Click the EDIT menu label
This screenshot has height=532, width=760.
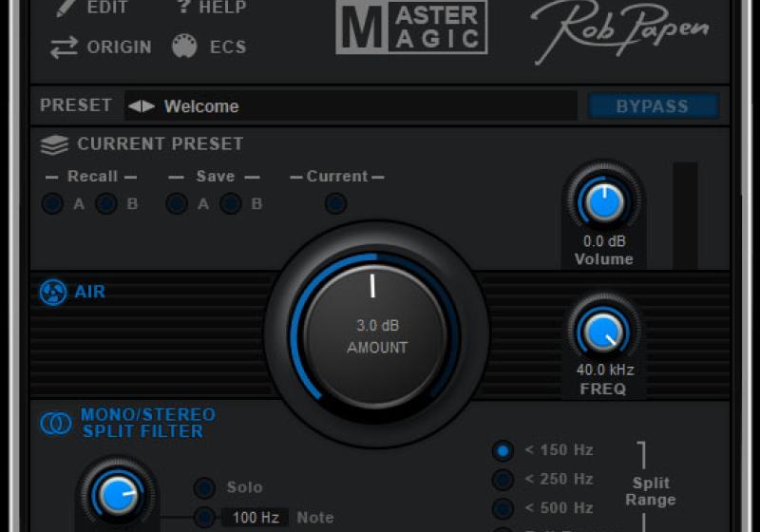[x=107, y=8]
